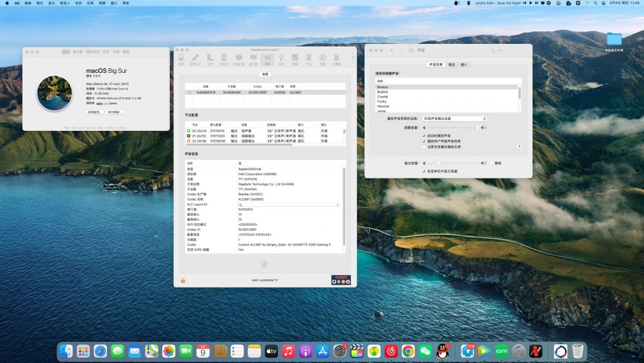Screen dimensions: 644x363
Task: Open the Apple menu
Action: click(x=6, y=3)
